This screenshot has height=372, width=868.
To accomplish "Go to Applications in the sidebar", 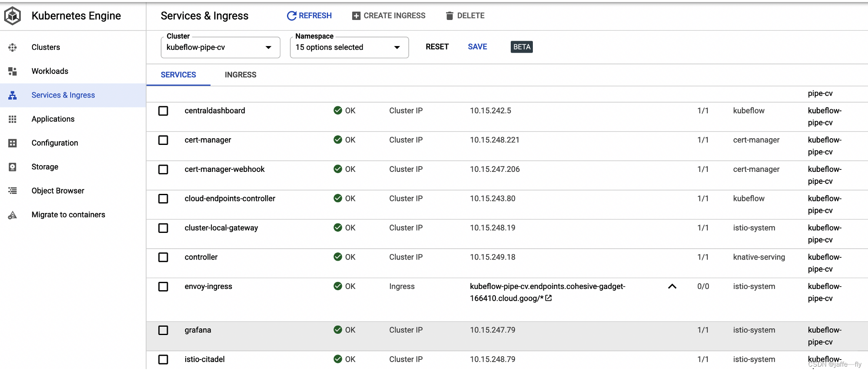I will coord(53,119).
